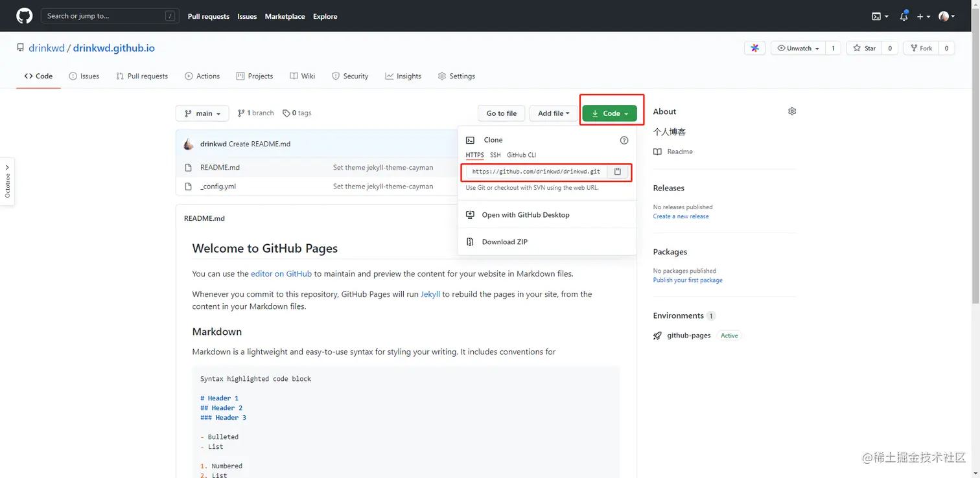
Task: Open the repository Settings tab
Action: pos(456,76)
